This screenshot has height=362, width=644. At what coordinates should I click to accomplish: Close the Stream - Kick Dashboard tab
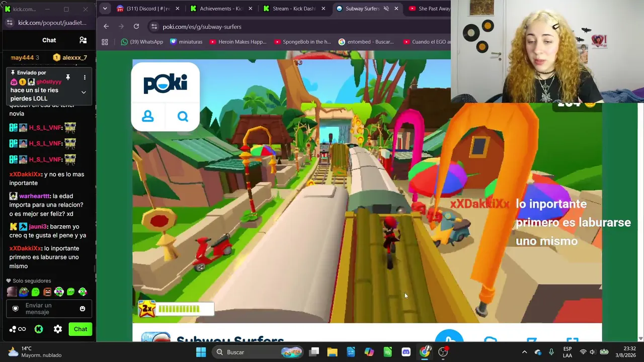tap(324, 9)
